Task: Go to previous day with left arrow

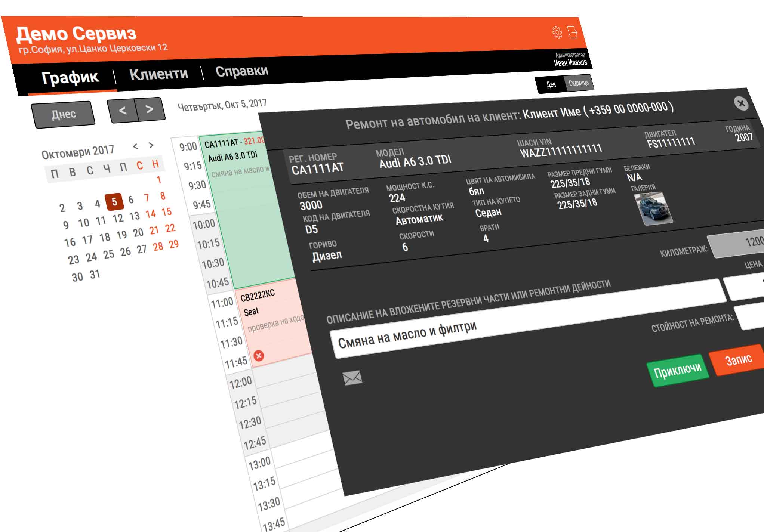Action: 123,111
